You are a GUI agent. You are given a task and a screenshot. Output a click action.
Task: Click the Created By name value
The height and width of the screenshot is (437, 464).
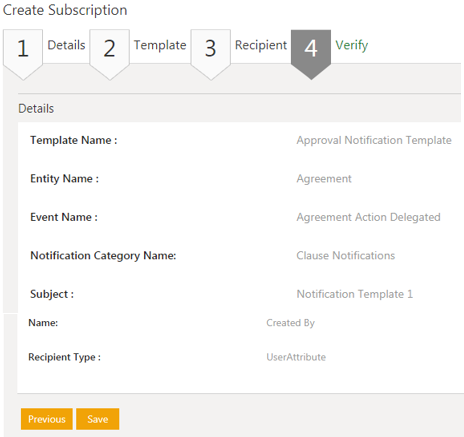(x=290, y=323)
